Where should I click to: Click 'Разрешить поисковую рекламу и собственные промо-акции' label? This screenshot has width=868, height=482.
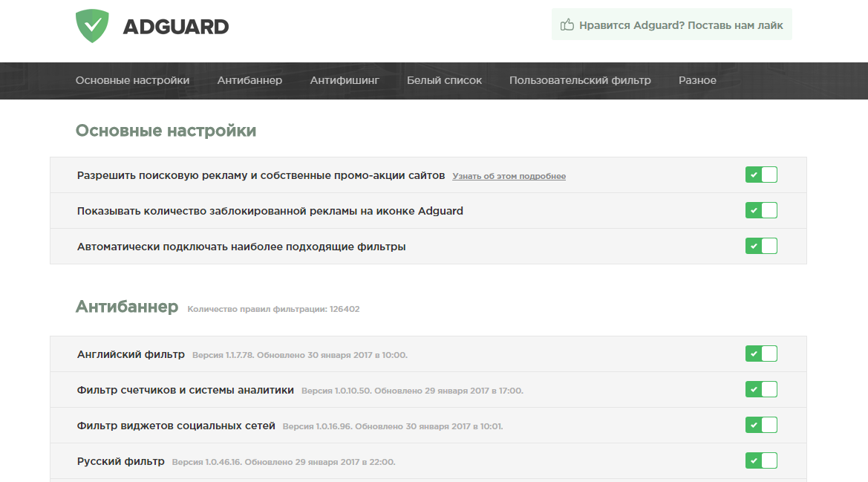click(261, 175)
